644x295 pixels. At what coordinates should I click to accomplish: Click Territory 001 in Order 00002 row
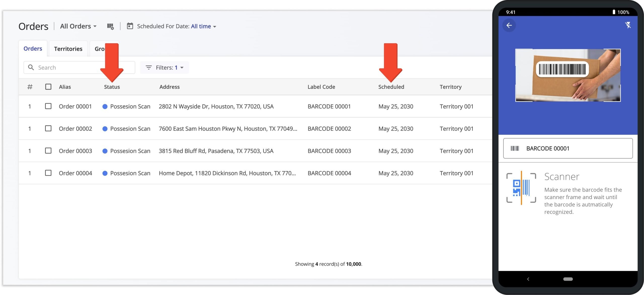coord(456,129)
